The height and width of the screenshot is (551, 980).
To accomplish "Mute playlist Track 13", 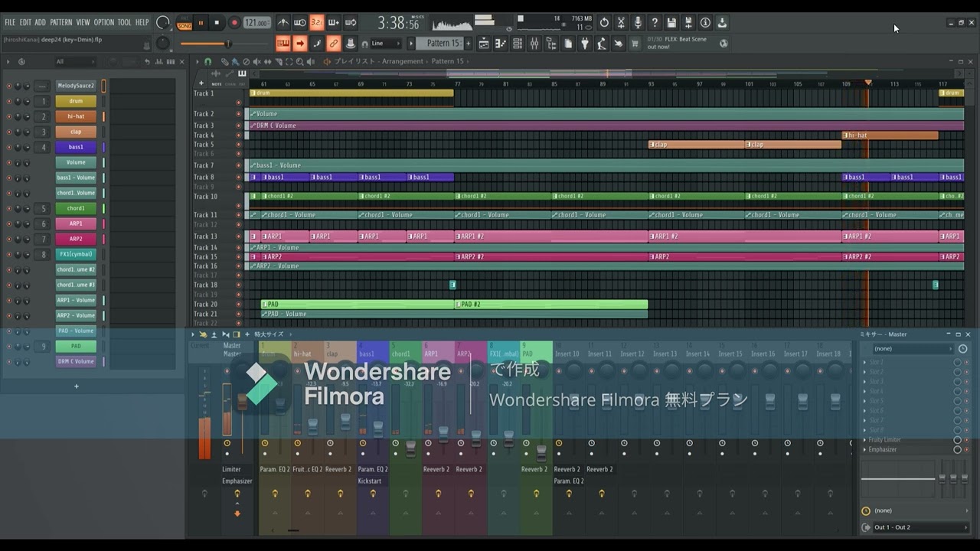I will [x=238, y=236].
